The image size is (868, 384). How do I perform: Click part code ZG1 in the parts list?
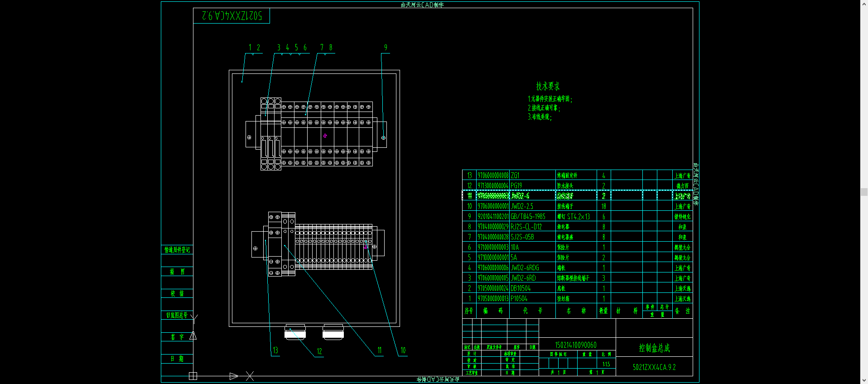tap(515, 175)
